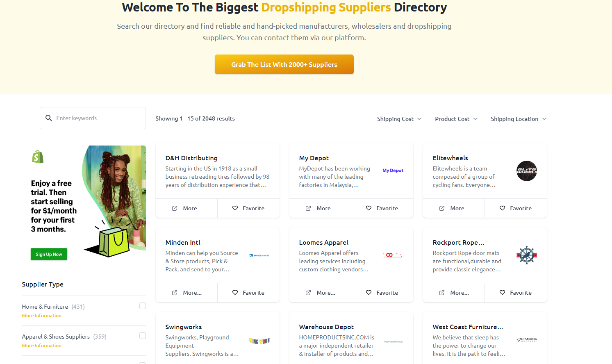Viewport: 612px width, 364px height.
Task: Click the Enter keywords search field
Action: pos(93,118)
